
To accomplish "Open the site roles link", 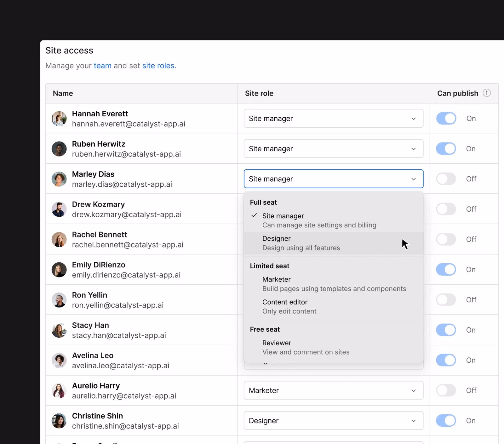I will click(158, 66).
